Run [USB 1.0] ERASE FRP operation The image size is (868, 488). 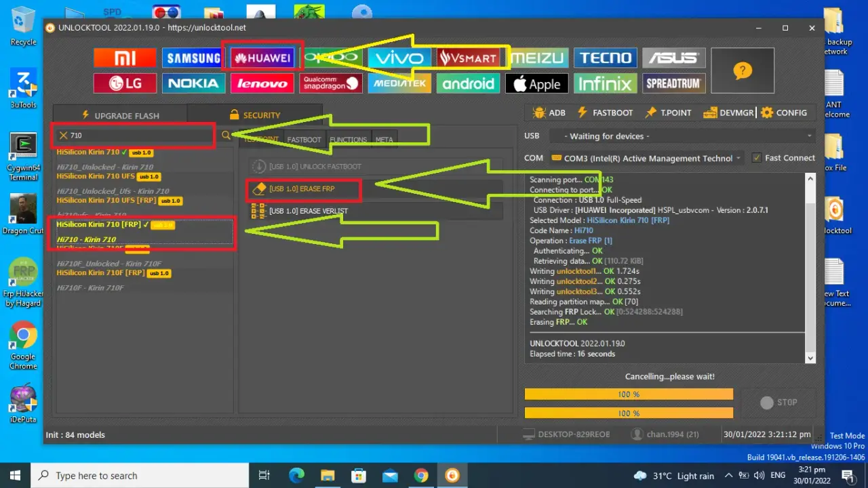coord(374,189)
